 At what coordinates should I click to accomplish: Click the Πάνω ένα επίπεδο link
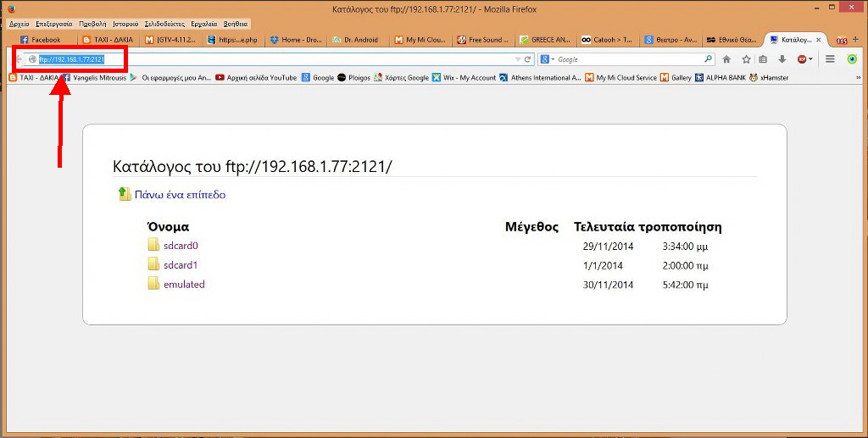click(x=180, y=195)
